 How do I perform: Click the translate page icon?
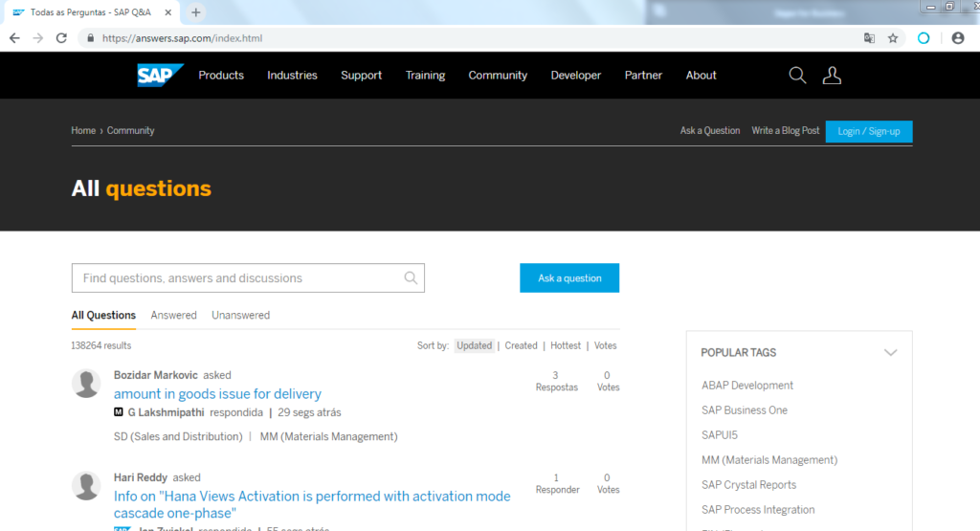[x=869, y=38]
